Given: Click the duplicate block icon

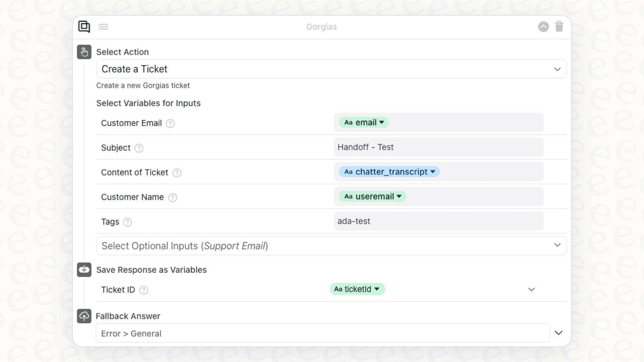Looking at the screenshot, I should [84, 26].
